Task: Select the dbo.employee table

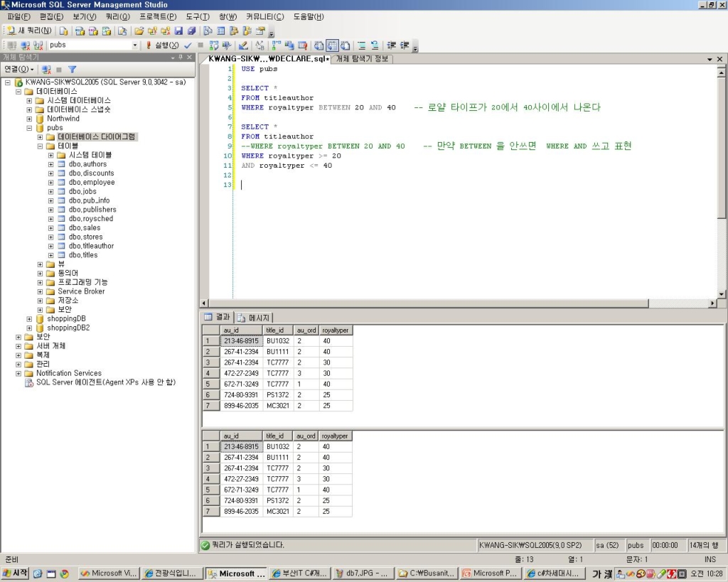Action: [x=92, y=183]
